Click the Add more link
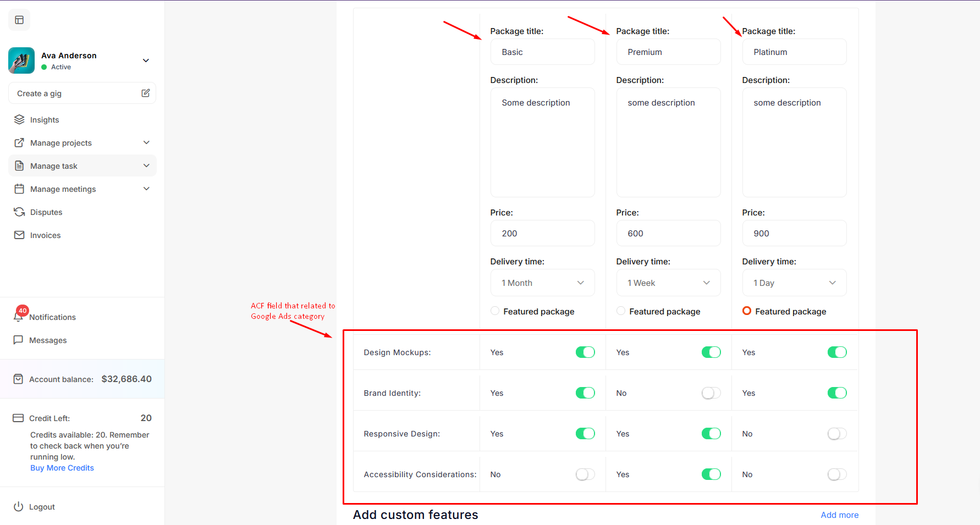The width and height of the screenshot is (980, 525). pyautogui.click(x=839, y=515)
